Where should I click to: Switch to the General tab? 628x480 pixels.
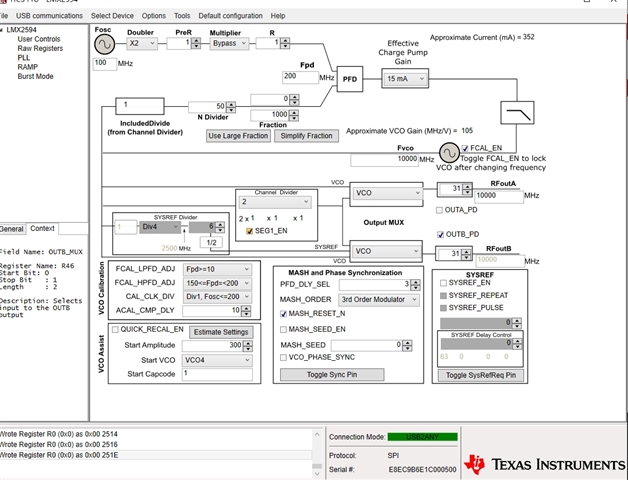pos(12,229)
